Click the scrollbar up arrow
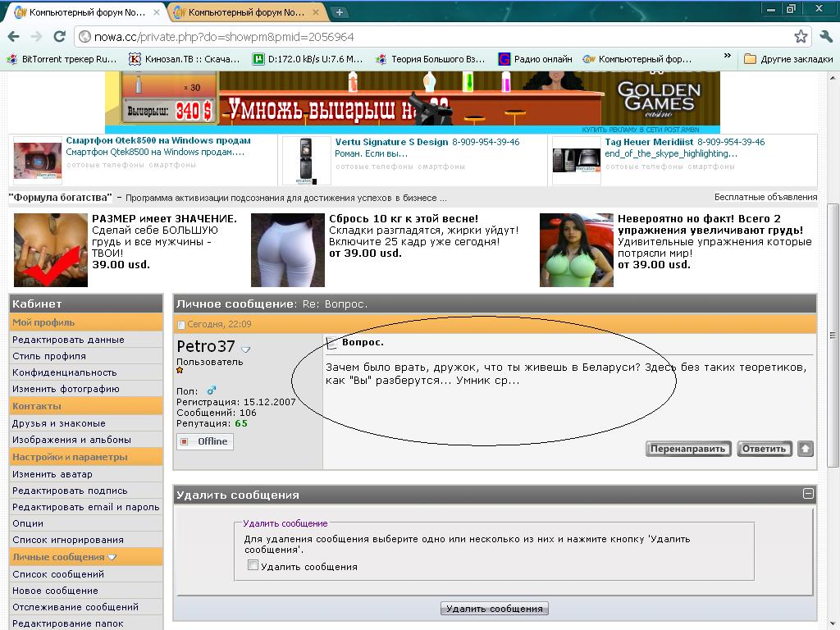Screen dimensions: 840x630 coord(833,78)
